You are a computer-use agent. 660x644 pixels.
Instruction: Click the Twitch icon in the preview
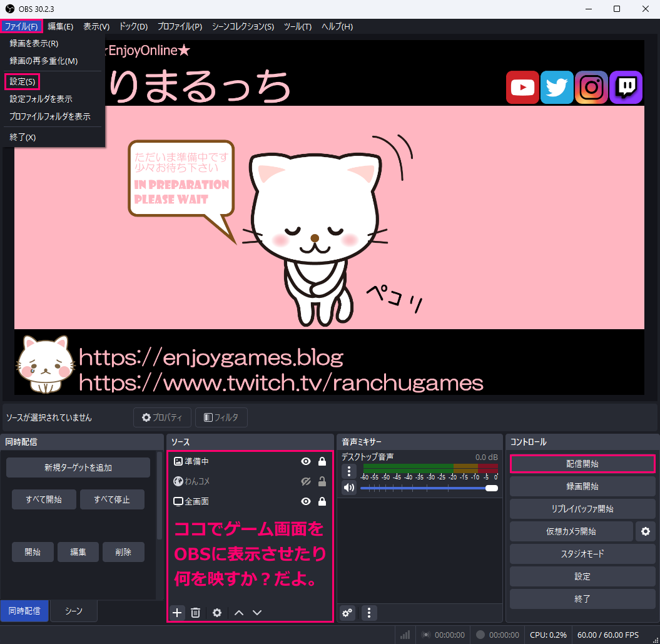pyautogui.click(x=626, y=87)
